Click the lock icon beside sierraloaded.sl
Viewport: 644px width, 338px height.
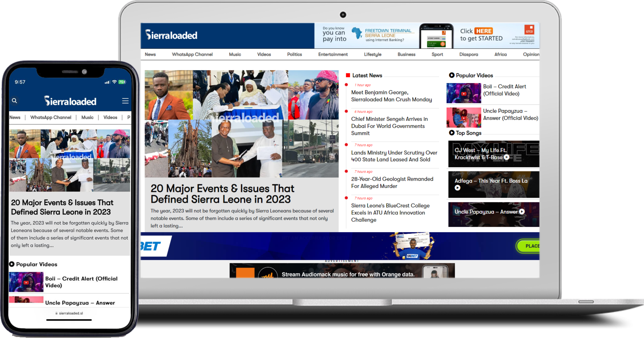[56, 313]
